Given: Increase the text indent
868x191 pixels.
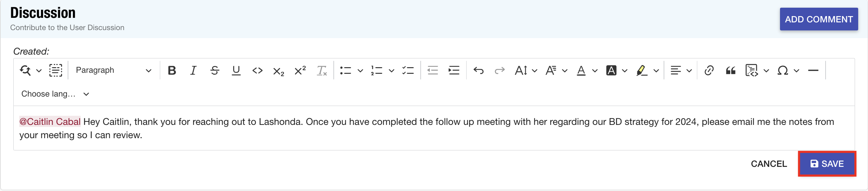Looking at the screenshot, I should tap(454, 70).
